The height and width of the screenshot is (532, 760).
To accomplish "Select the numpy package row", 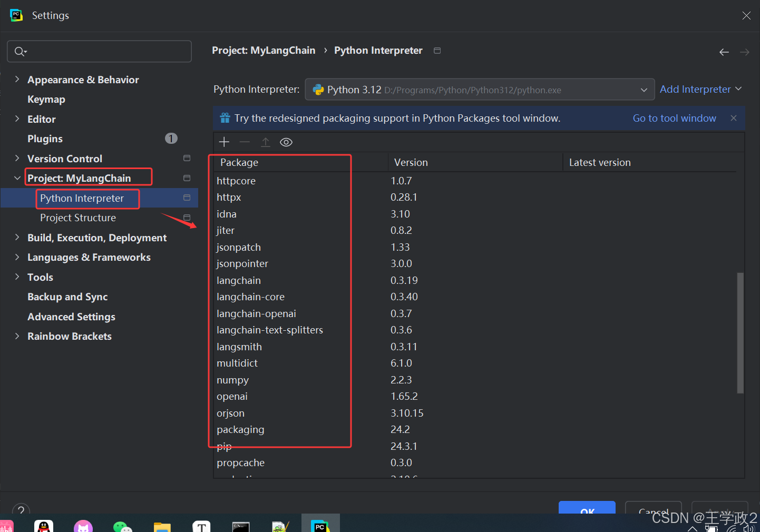I will (x=475, y=380).
